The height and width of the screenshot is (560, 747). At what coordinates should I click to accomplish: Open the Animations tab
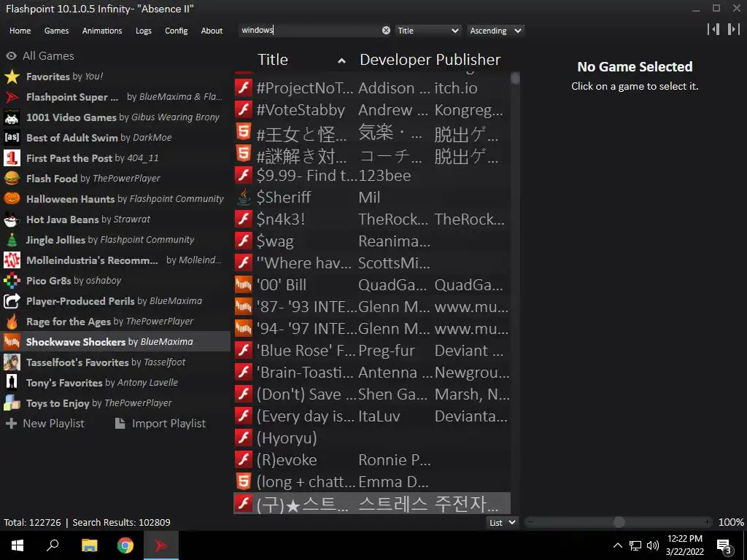pos(102,31)
